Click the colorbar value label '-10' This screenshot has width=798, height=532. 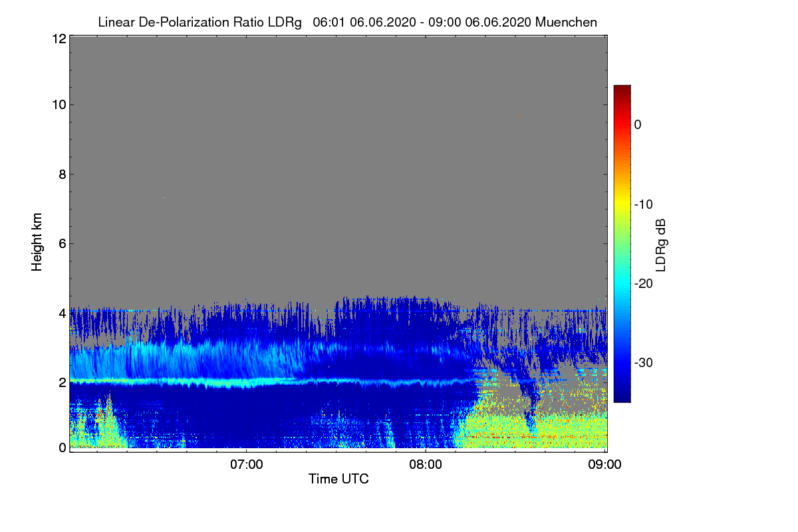(x=644, y=204)
